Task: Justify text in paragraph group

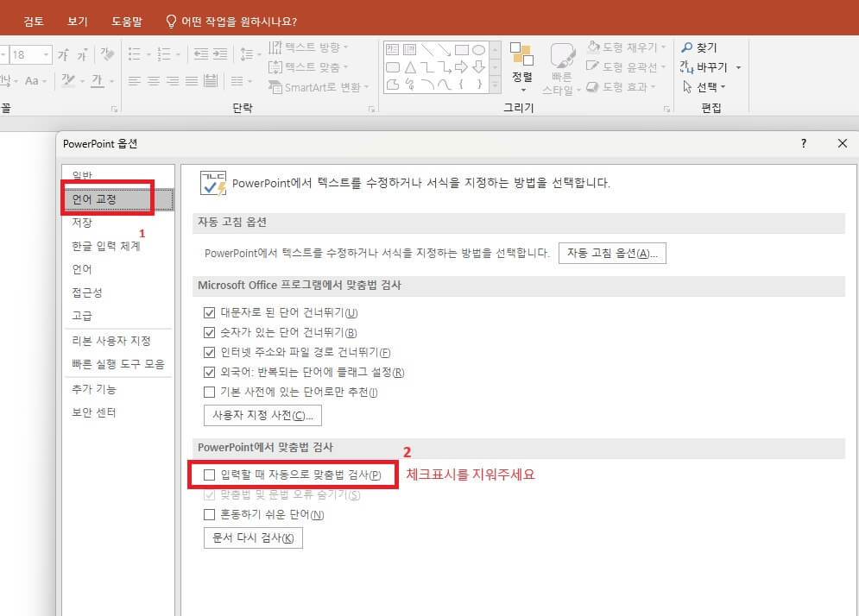Action: 192,82
